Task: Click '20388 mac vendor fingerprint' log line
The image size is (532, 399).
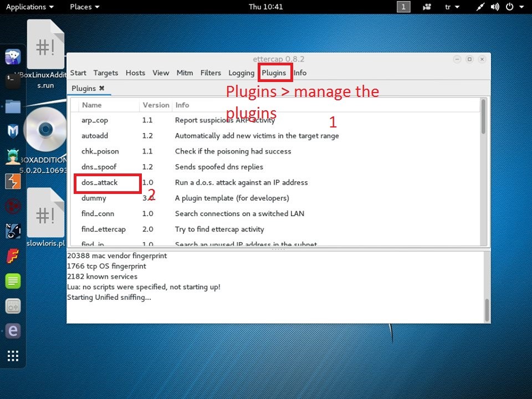Action: click(x=117, y=256)
